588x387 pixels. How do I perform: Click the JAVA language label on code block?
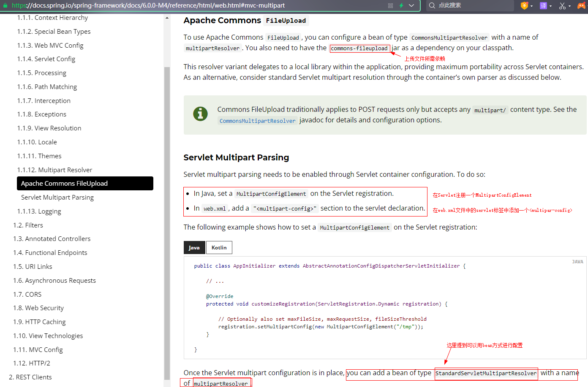(577, 262)
